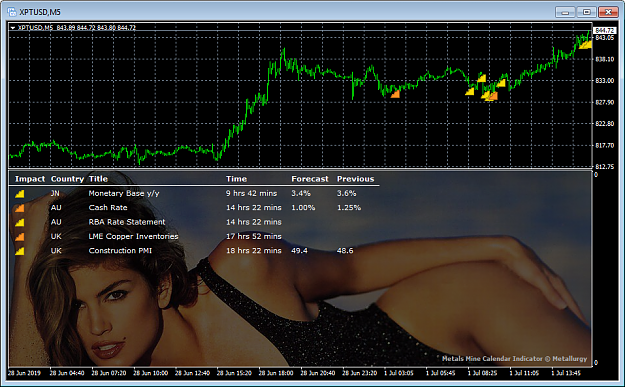Click the 817.70 price axis label

pos(605,145)
